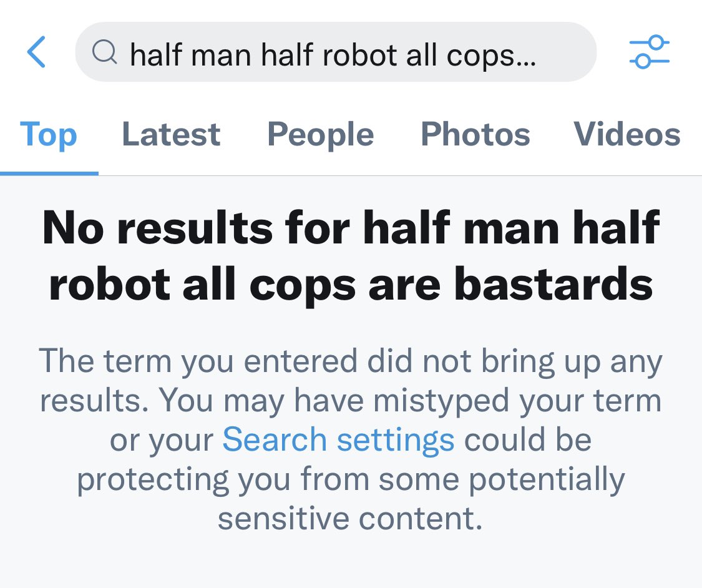Go to the Videos tab

pos(626,134)
